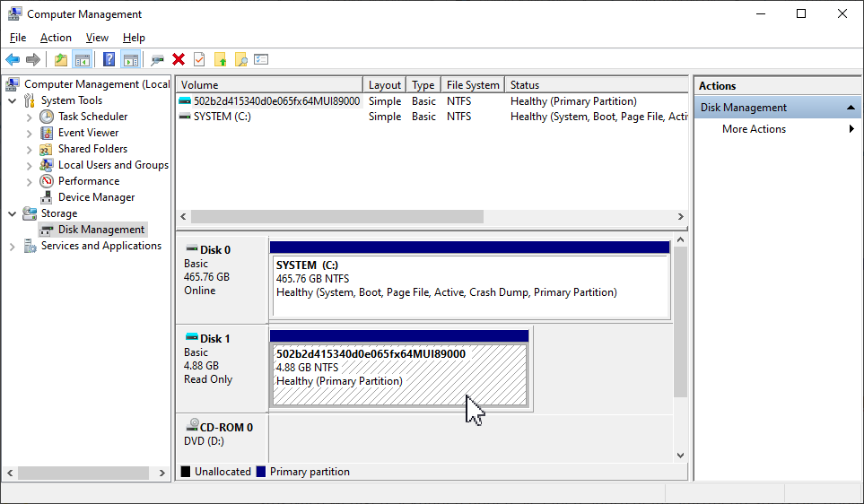Expand the Task Scheduler node
Image resolution: width=864 pixels, height=504 pixels.
point(30,117)
